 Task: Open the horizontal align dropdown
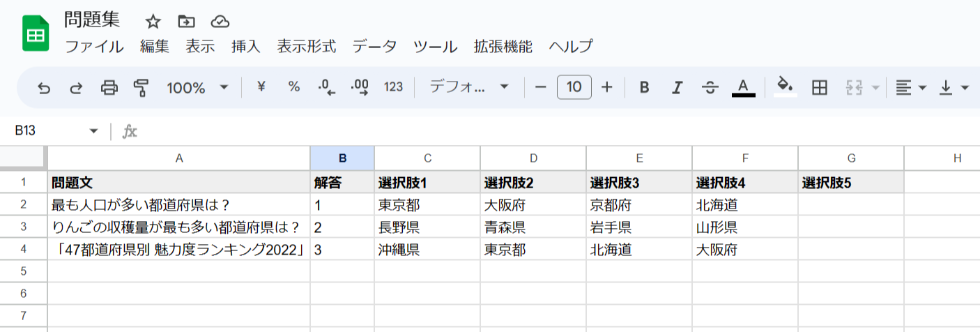tap(910, 87)
